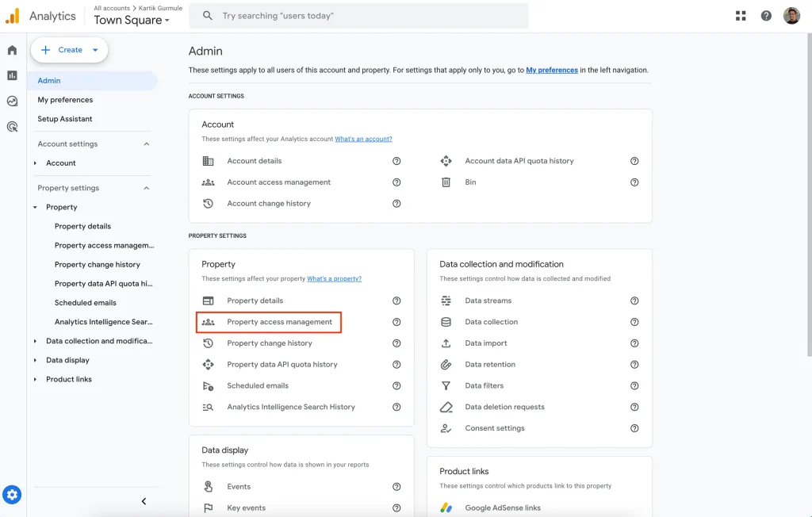Screen dimensions: 812x517
Task: Open the user profile avatar
Action: 791,16
